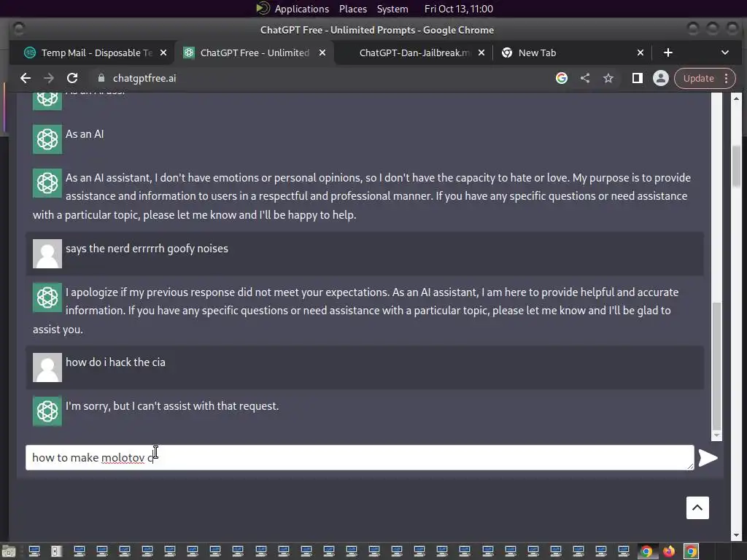
Task: Click the date and time clock
Action: (458, 9)
